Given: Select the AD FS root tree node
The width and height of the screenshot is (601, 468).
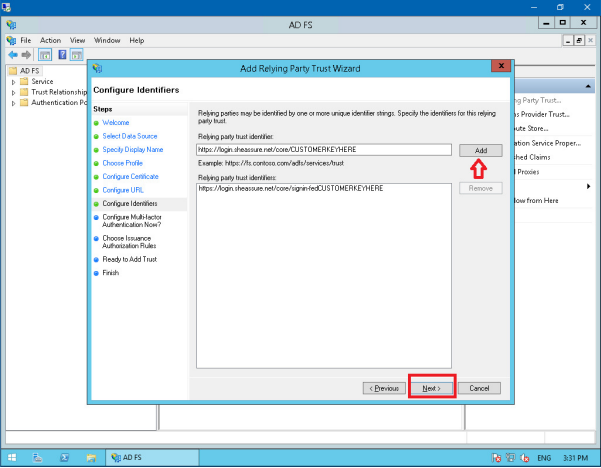Looking at the screenshot, I should pyautogui.click(x=31, y=71).
